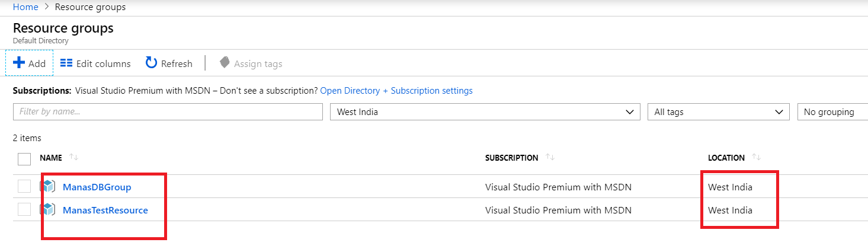Open Directory + Subscription settings link
Image resolution: width=868 pixels, height=252 pixels.
(x=396, y=91)
